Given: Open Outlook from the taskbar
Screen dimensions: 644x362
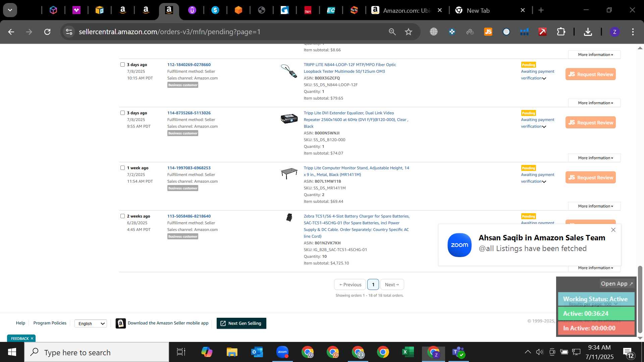Looking at the screenshot, I should click(257, 352).
